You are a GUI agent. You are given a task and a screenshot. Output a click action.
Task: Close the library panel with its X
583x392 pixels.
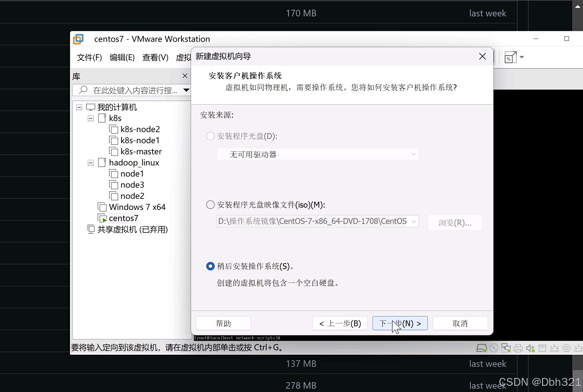click(185, 76)
